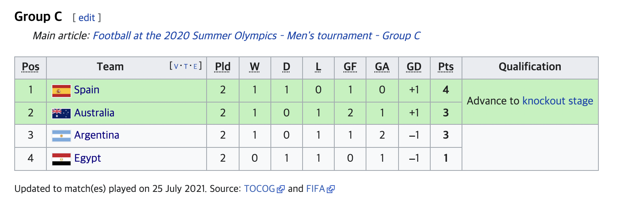The height and width of the screenshot is (209, 644).
Task: Open the Australia team link
Action: click(x=94, y=113)
